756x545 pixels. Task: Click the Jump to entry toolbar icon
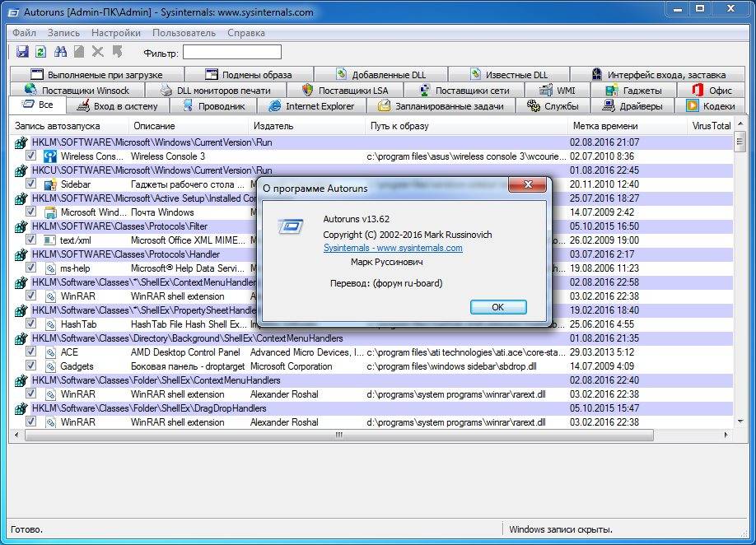pyautogui.click(x=117, y=52)
